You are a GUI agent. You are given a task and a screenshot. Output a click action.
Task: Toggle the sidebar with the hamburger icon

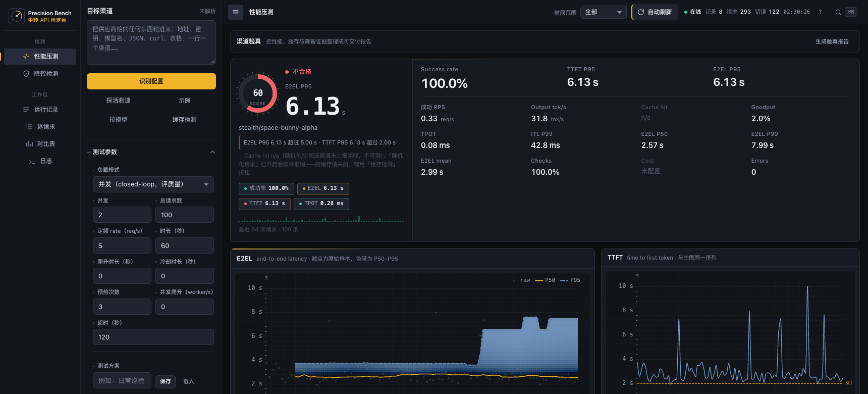(235, 12)
